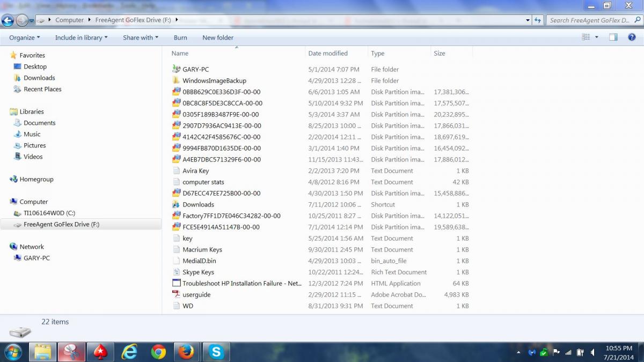Select the WD text document icon

click(176, 306)
